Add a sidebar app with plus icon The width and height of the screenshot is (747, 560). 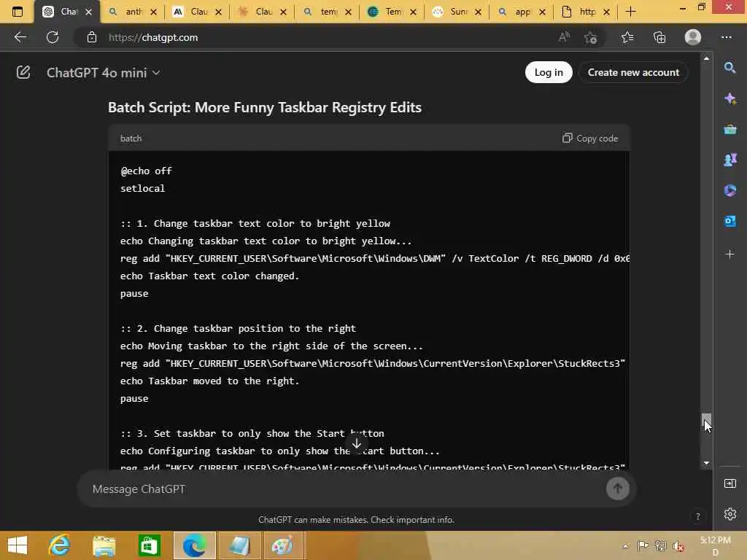[729, 254]
